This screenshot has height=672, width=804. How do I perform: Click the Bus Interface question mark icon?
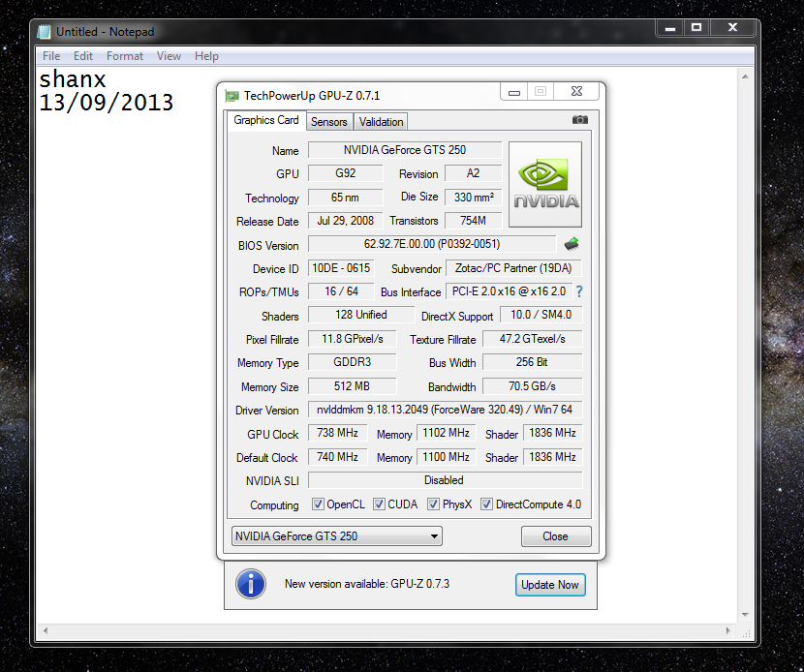[579, 291]
